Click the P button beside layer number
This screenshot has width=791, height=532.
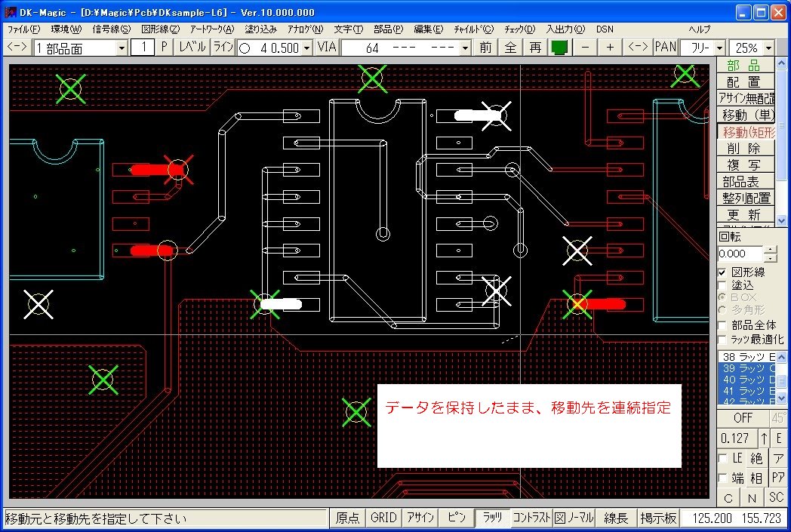(x=164, y=48)
